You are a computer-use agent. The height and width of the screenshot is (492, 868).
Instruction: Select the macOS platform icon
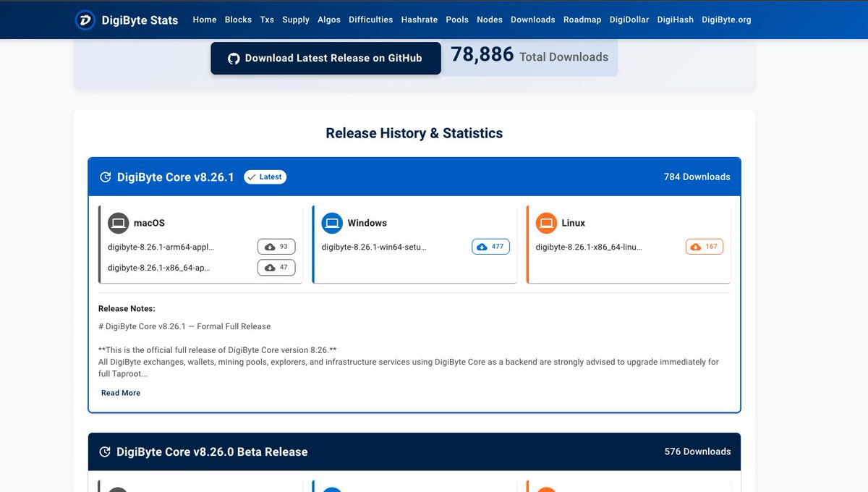point(118,223)
